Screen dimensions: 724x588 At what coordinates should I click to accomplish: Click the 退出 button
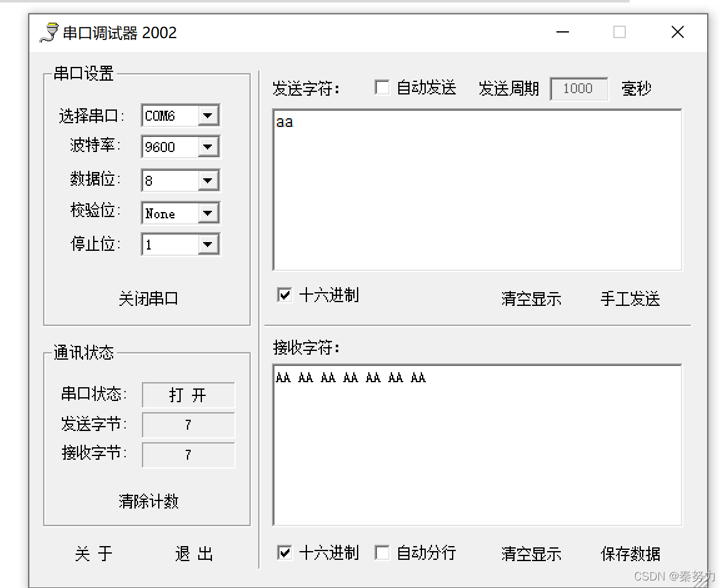pyautogui.click(x=194, y=554)
